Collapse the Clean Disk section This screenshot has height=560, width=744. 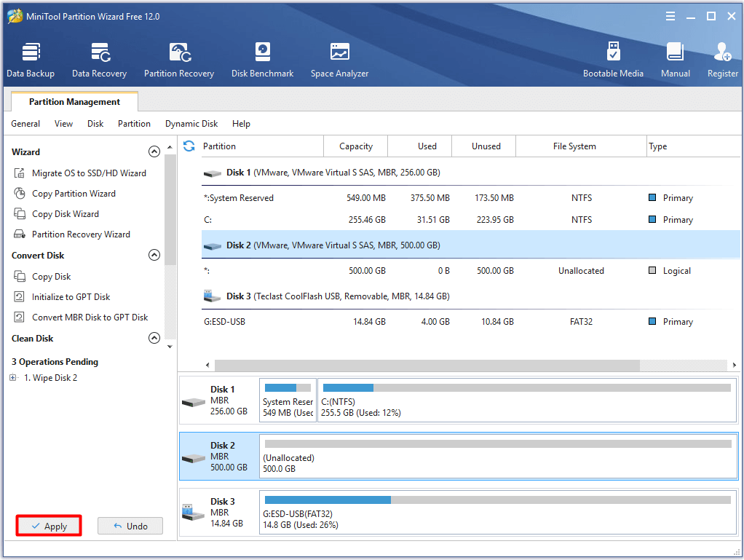[154, 338]
